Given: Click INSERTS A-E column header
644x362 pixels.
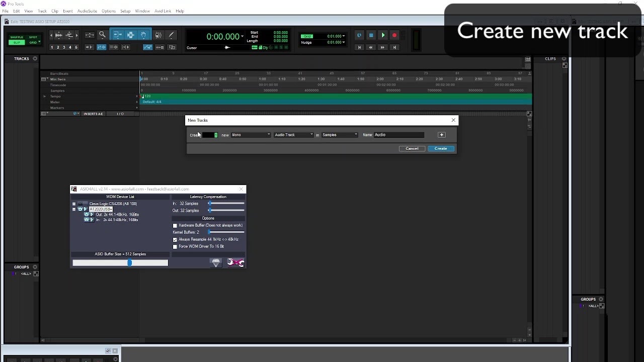Looking at the screenshot, I should [x=93, y=114].
